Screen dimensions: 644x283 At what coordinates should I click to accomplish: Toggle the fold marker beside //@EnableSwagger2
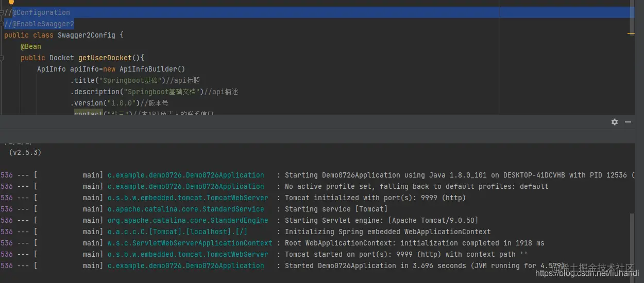[x=2, y=24]
